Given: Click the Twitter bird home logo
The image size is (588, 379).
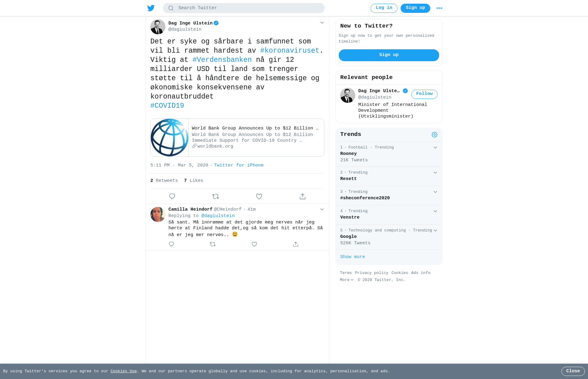Looking at the screenshot, I should click(x=151, y=8).
